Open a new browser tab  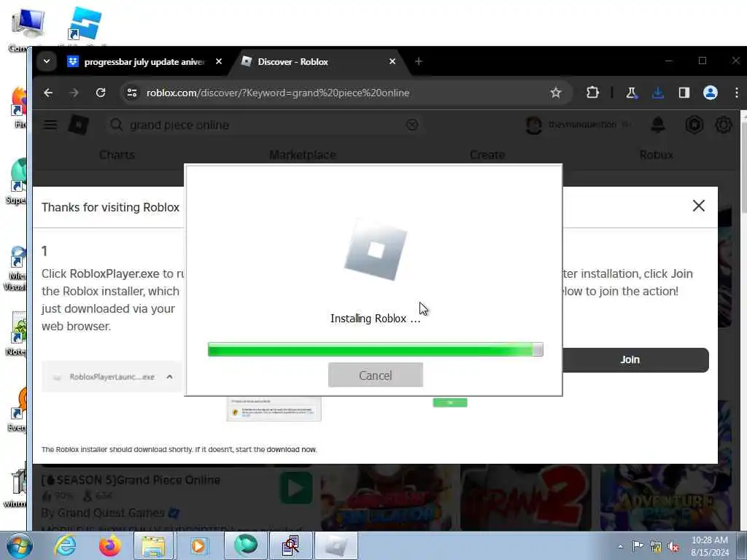(418, 61)
